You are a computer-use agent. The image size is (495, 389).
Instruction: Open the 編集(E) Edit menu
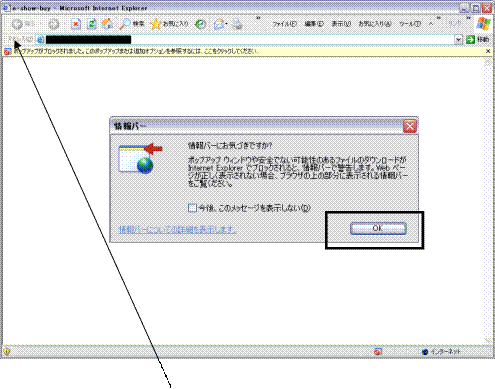314,24
